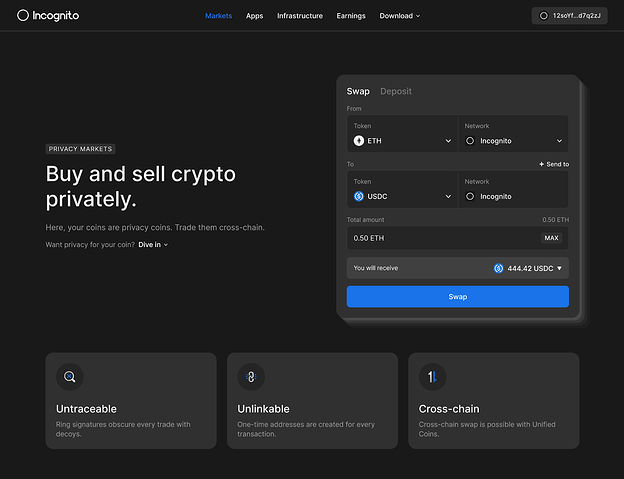
Task: Switch to the Deposit tab
Action: 396,91
